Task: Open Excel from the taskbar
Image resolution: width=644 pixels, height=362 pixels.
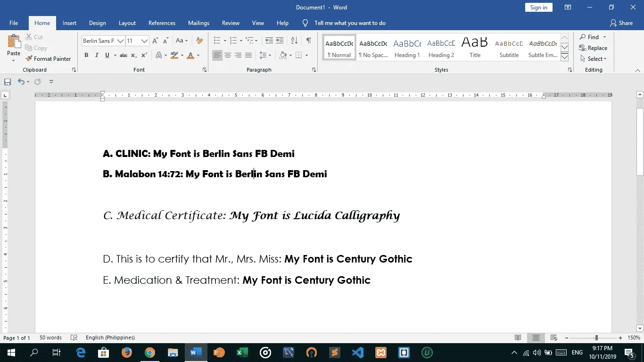Action: click(x=242, y=353)
